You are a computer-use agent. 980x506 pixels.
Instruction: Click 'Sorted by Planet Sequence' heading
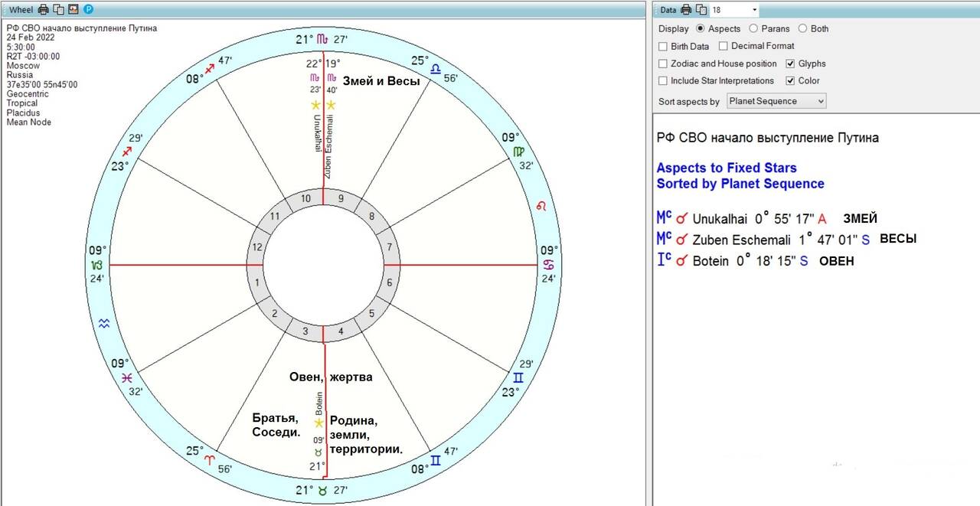[740, 184]
